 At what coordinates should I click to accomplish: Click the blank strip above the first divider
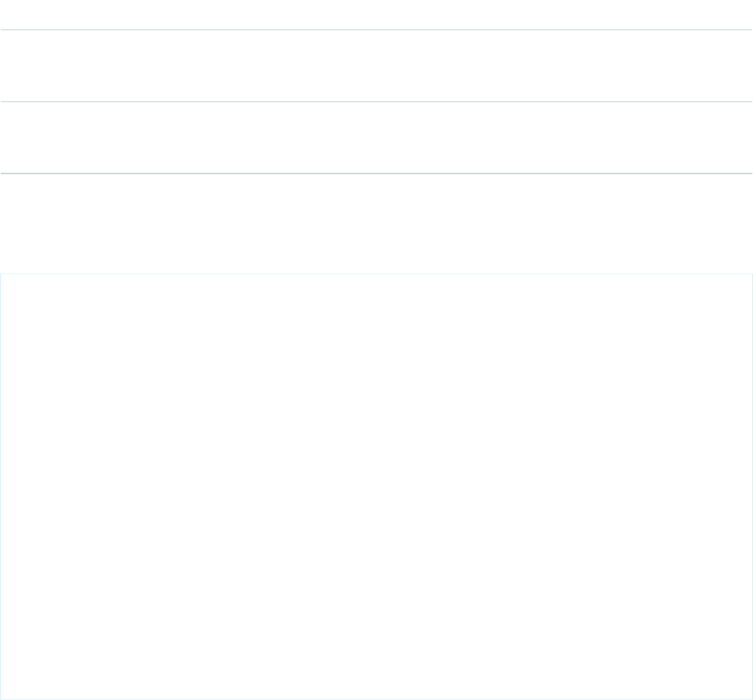click(376, 14)
